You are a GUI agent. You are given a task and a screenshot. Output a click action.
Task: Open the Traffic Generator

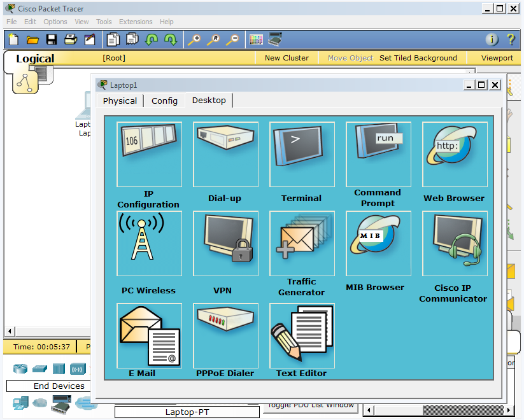(x=302, y=243)
